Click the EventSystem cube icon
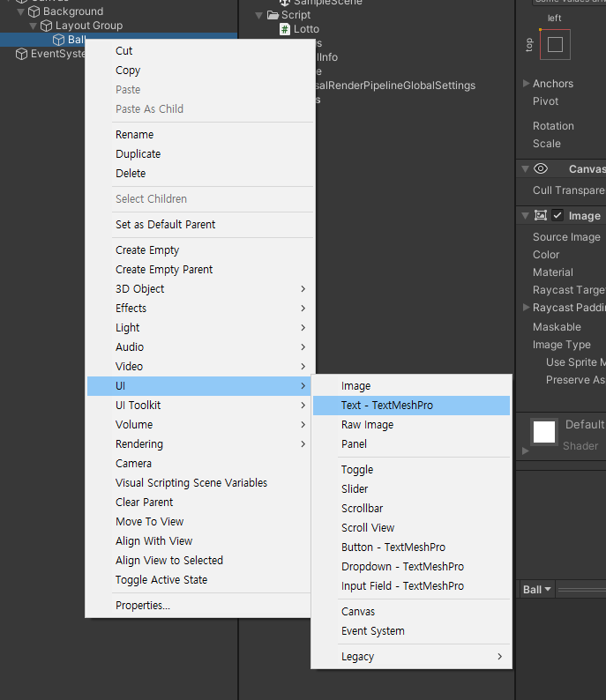This screenshot has height=700, width=606. coord(21,54)
